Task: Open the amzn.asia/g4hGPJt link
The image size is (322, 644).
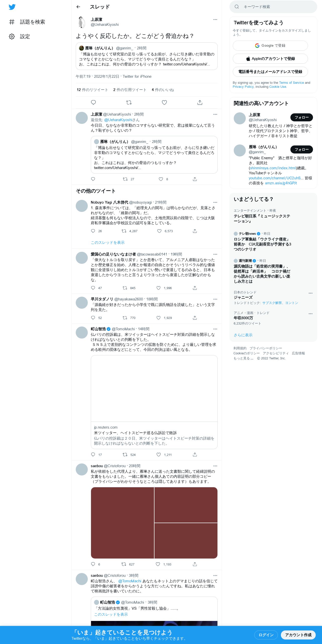Action: 281,183
